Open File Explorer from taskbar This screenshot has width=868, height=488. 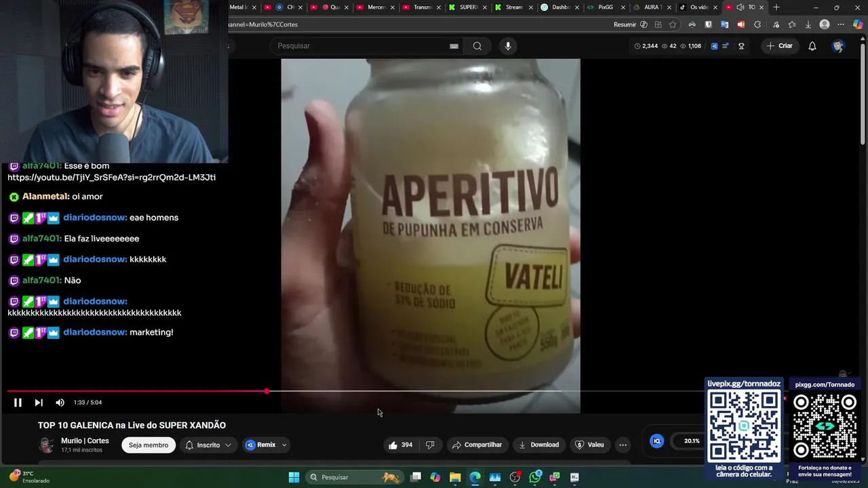click(x=455, y=478)
